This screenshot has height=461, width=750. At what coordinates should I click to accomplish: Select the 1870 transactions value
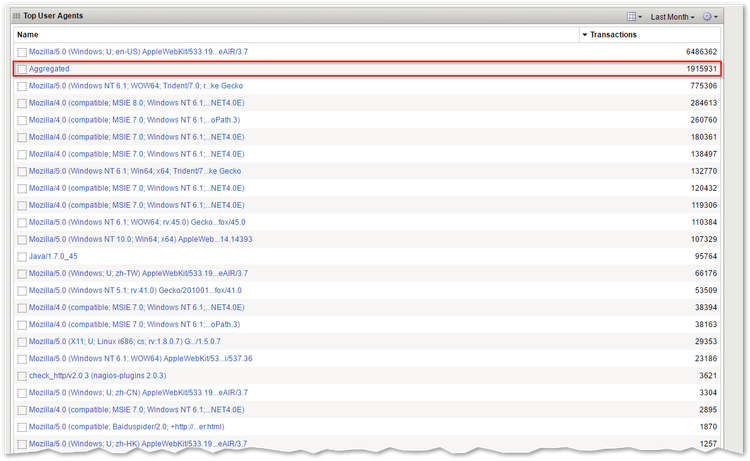click(708, 427)
